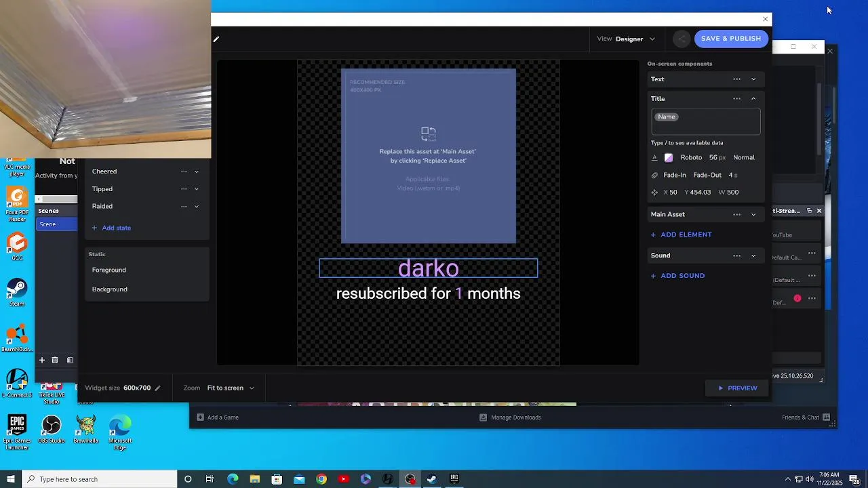Select the Tipped state

click(102, 189)
